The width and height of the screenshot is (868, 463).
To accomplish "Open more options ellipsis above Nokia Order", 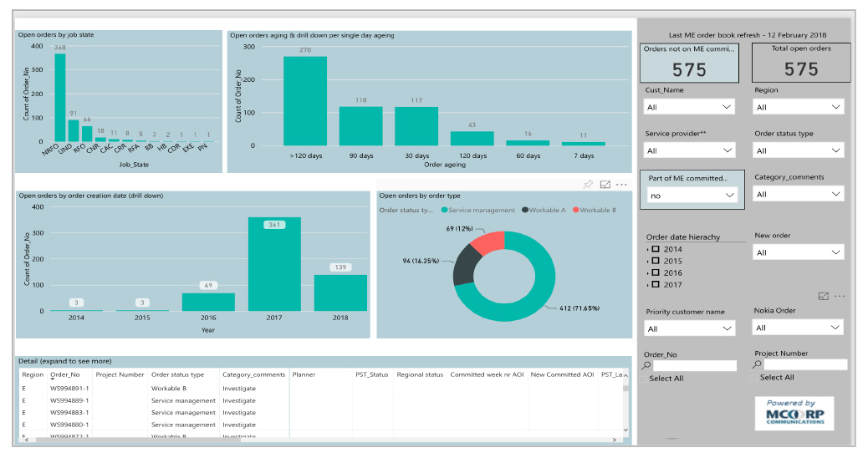I will tap(840, 296).
